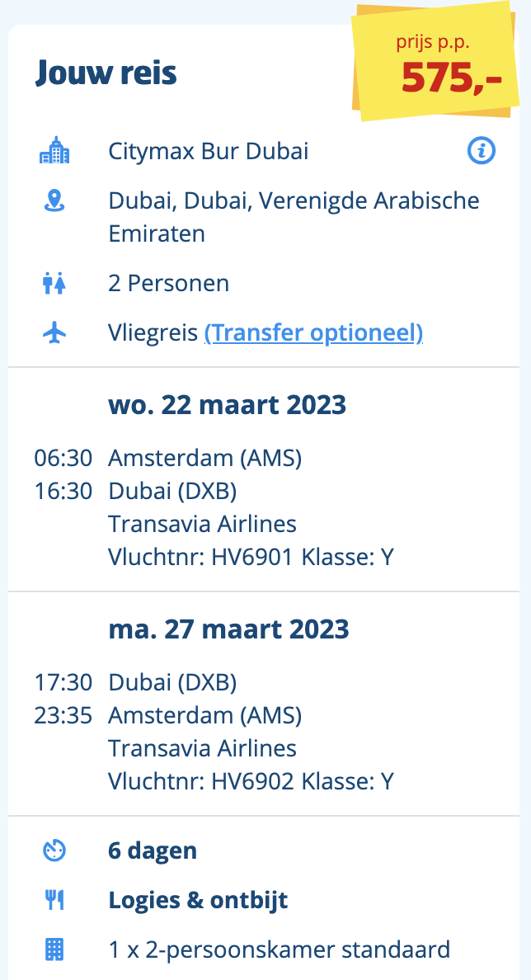This screenshot has width=531, height=980.
Task: Click the trip duration clock icon
Action: 54,850
